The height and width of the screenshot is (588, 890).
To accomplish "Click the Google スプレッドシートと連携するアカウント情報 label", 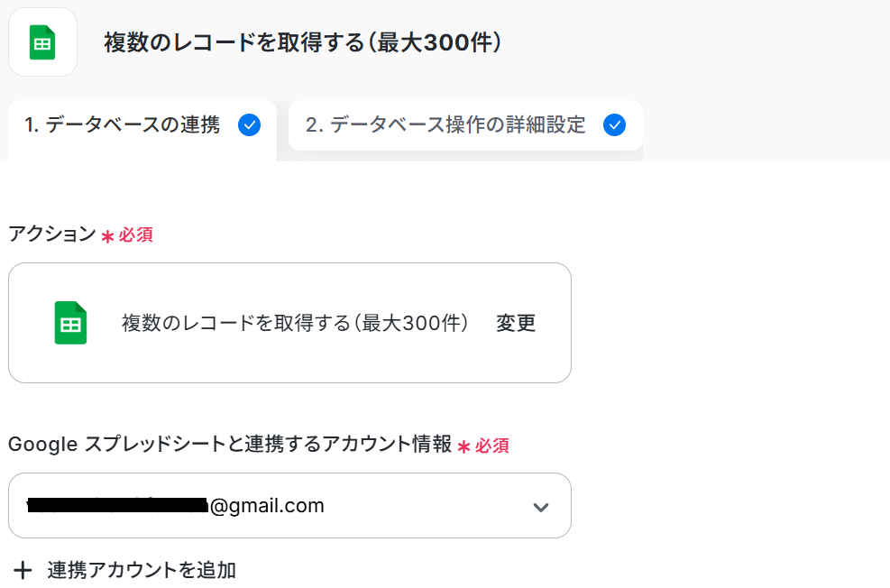I will click(230, 445).
